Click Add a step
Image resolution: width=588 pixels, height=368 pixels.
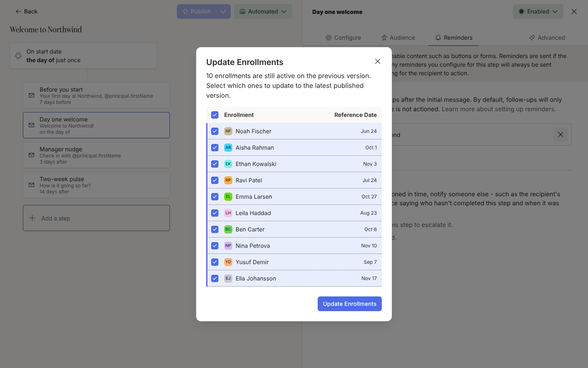[96, 218]
